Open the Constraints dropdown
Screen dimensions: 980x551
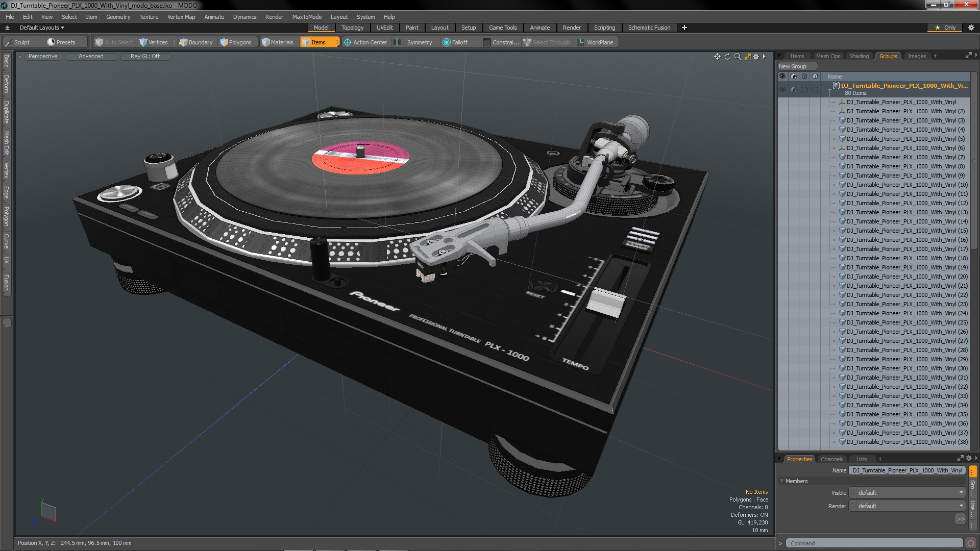point(501,42)
